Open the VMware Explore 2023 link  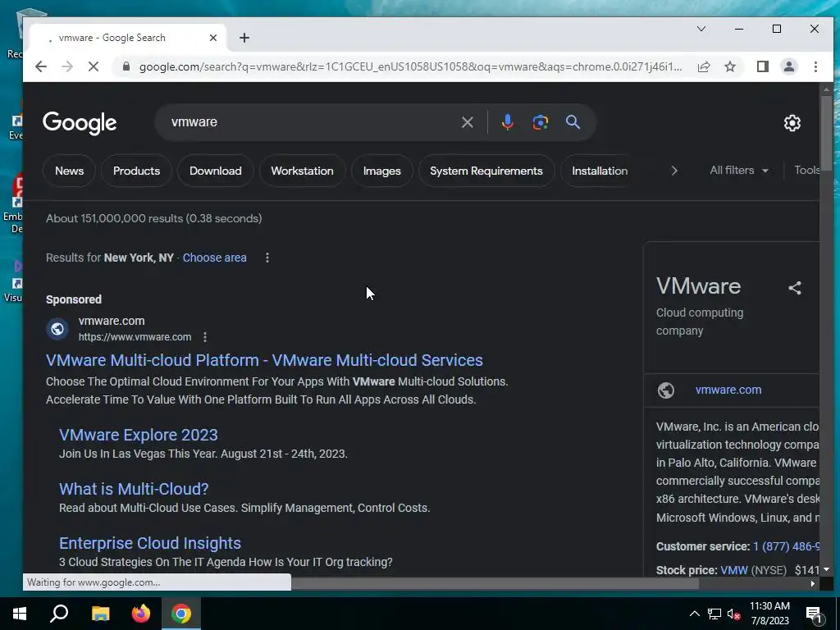(138, 435)
